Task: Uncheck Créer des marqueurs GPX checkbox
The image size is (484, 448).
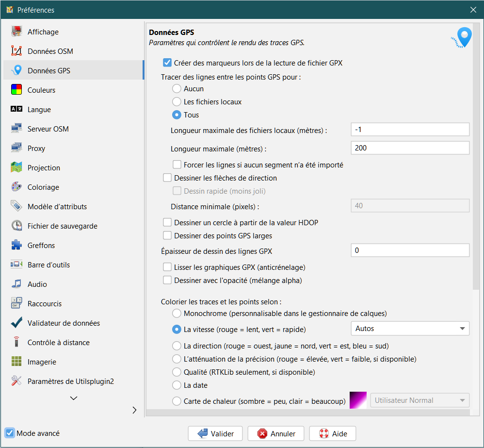Action: click(x=168, y=63)
